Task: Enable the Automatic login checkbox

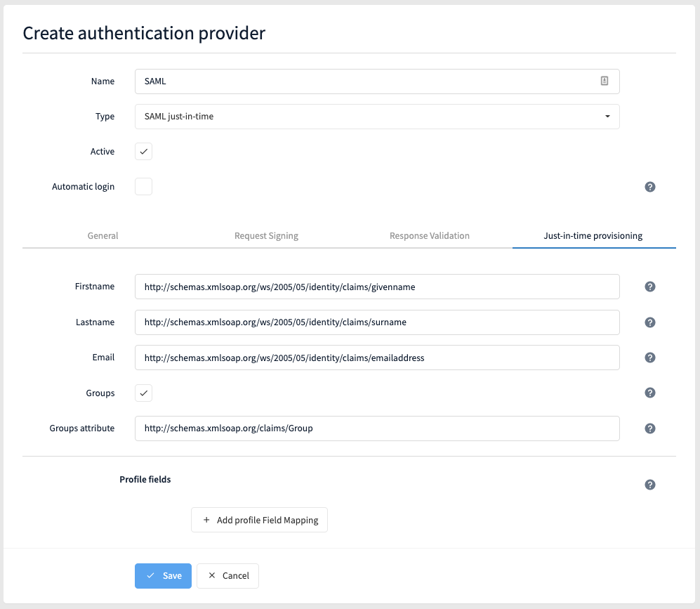Action: pyautogui.click(x=143, y=187)
